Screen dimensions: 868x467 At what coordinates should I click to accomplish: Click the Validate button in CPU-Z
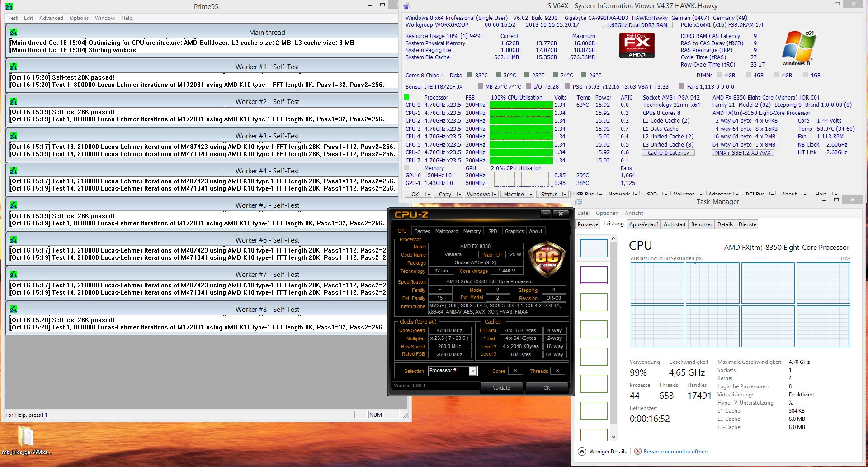(501, 388)
